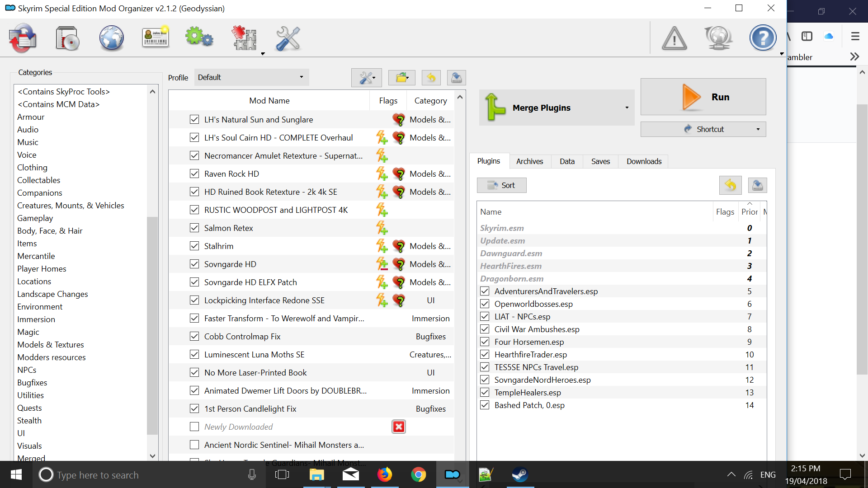868x488 pixels.
Task: Open Mod Organizer settings gears icon
Action: [199, 38]
